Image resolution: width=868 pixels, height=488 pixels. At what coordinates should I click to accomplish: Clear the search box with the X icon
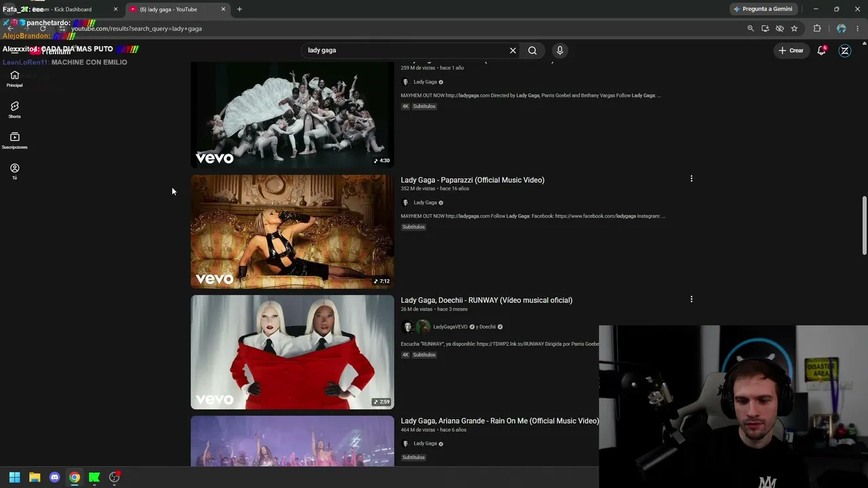(513, 50)
